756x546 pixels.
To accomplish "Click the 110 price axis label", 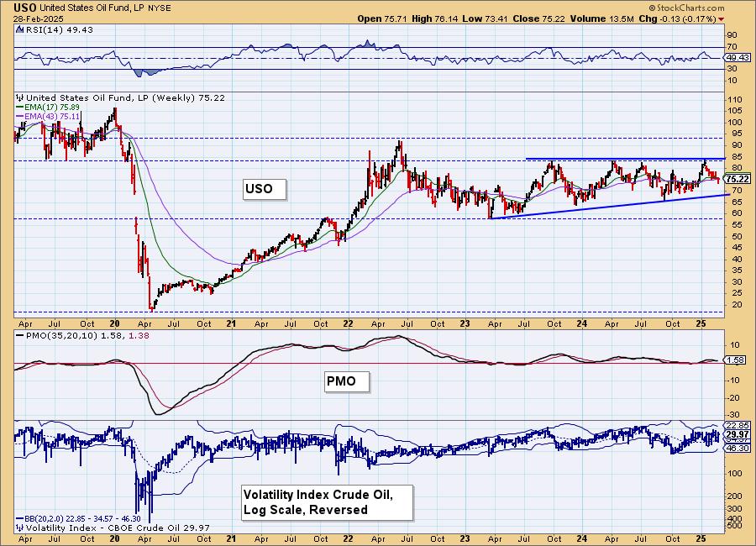I will tap(735, 99).
